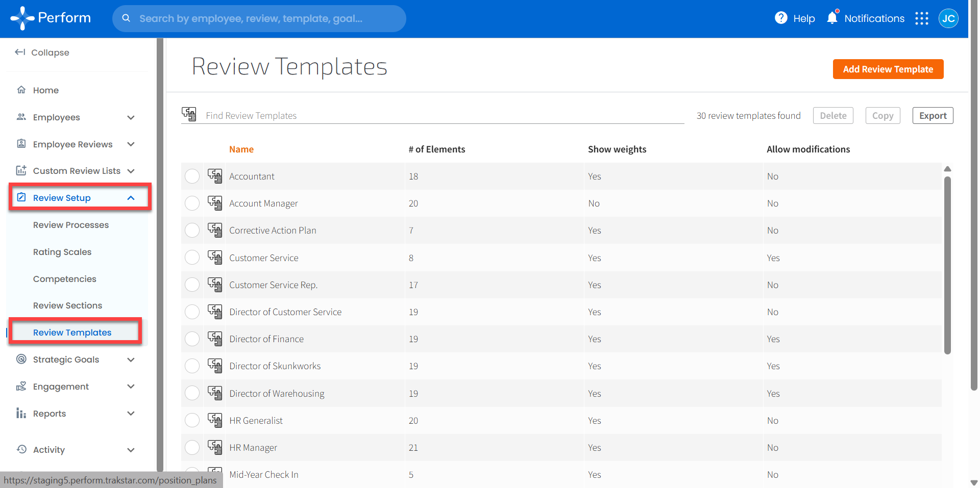The image size is (980, 488).
Task: Click the Collapse sidebar arrow icon
Action: (x=20, y=52)
